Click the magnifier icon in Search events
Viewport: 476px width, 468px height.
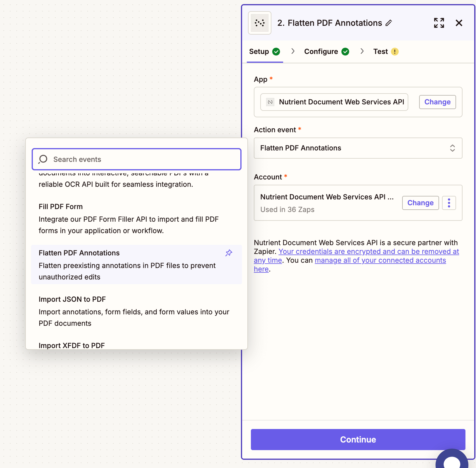[x=43, y=159]
